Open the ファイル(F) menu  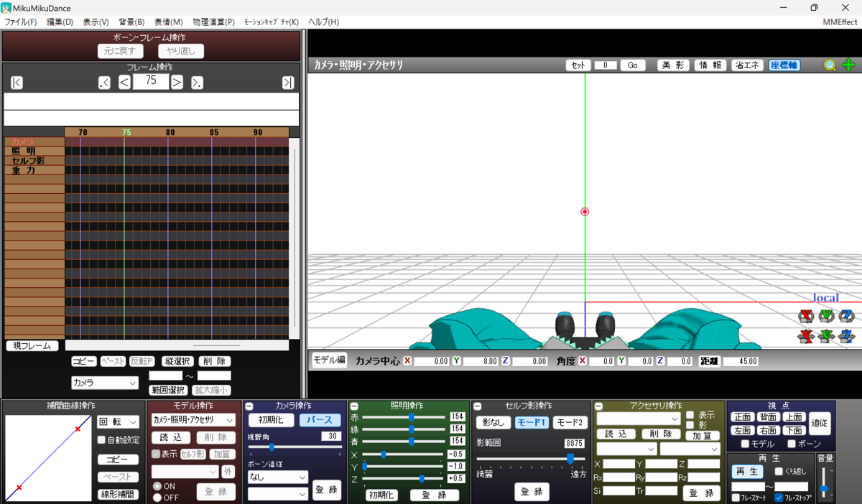(21, 22)
